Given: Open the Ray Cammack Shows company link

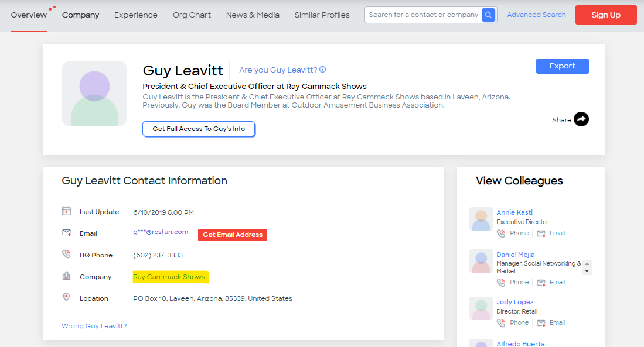Looking at the screenshot, I should tap(169, 277).
